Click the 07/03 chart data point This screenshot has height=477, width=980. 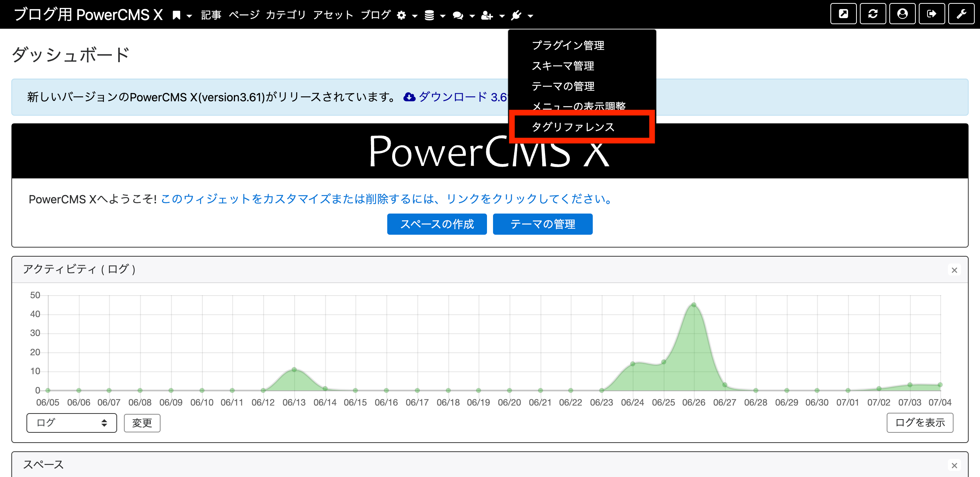click(x=910, y=385)
